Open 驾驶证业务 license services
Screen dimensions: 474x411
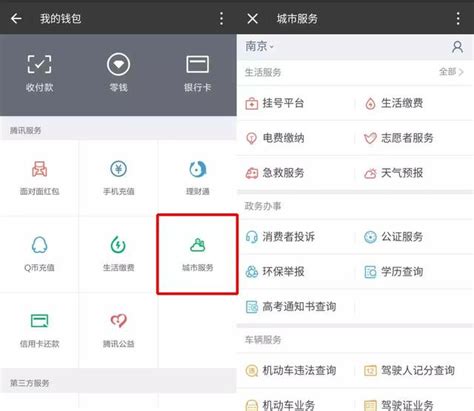tap(399, 405)
